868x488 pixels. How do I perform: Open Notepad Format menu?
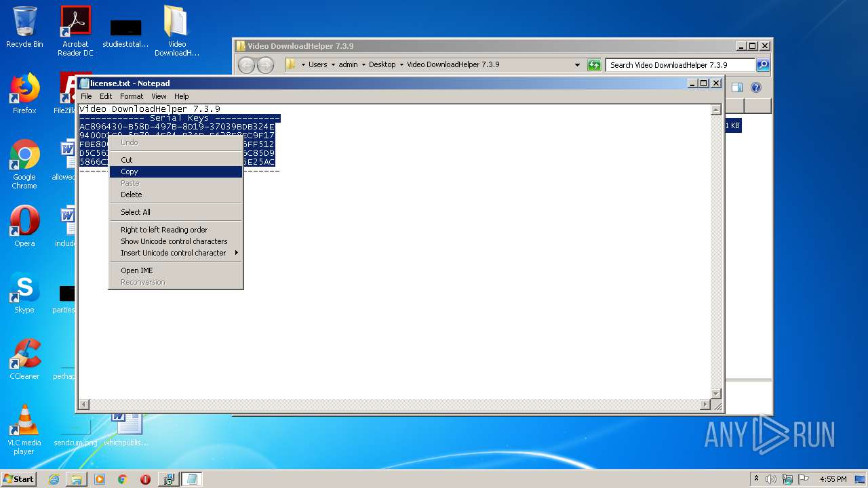point(132,96)
